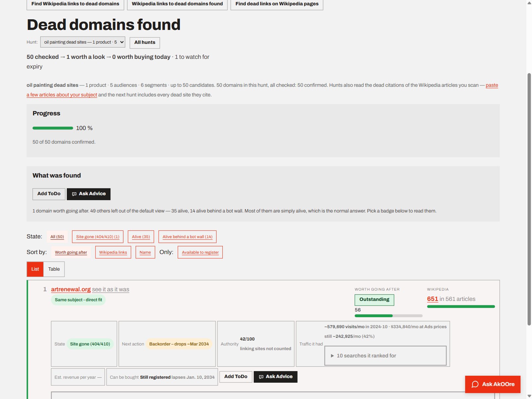Click the '~579,690 visits/mo' traffic text
This screenshot has width=532, height=399.
tap(344, 327)
